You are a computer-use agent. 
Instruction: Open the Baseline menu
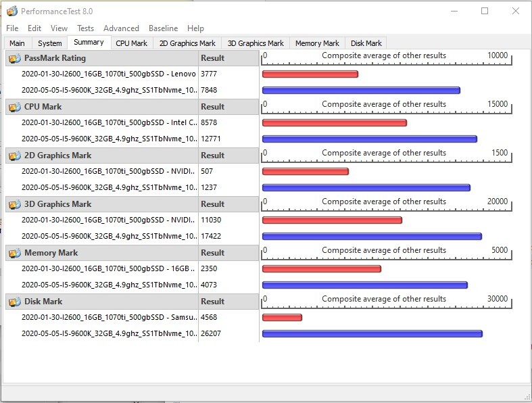[163, 28]
